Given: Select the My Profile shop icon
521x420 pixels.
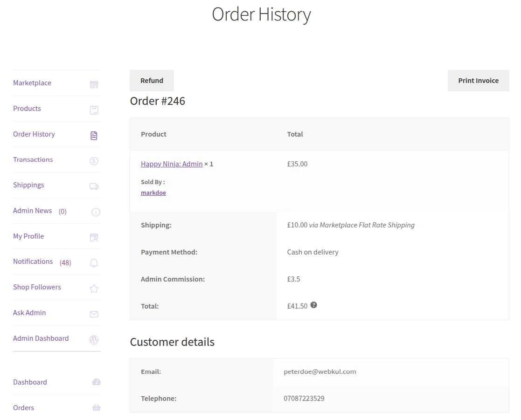Looking at the screenshot, I should (x=94, y=237).
